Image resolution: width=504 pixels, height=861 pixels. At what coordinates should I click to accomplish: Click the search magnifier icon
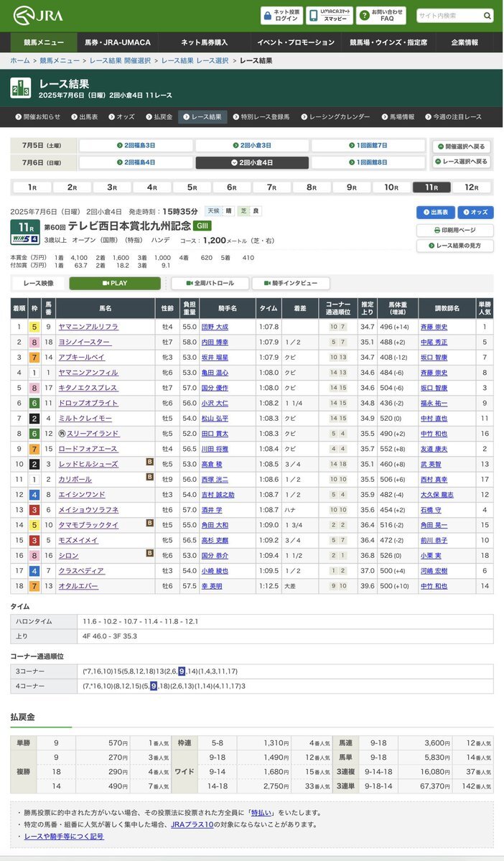(487, 16)
